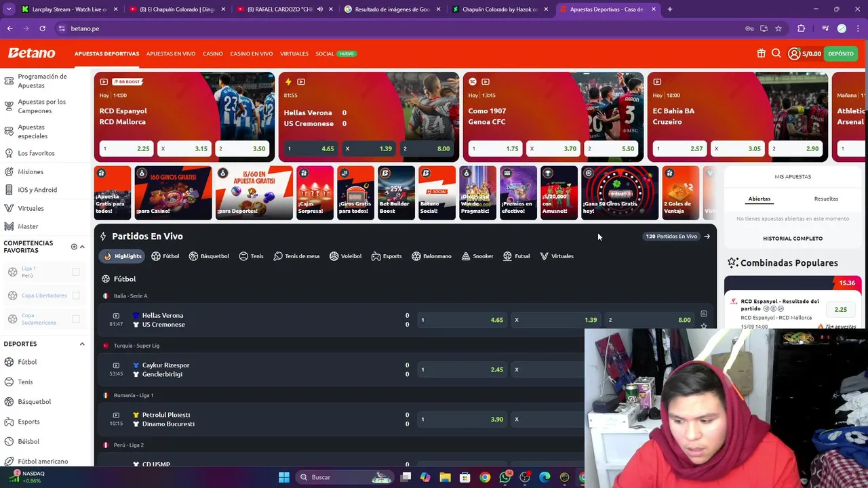Collapse the Competencias Favoritas section

tap(82, 247)
